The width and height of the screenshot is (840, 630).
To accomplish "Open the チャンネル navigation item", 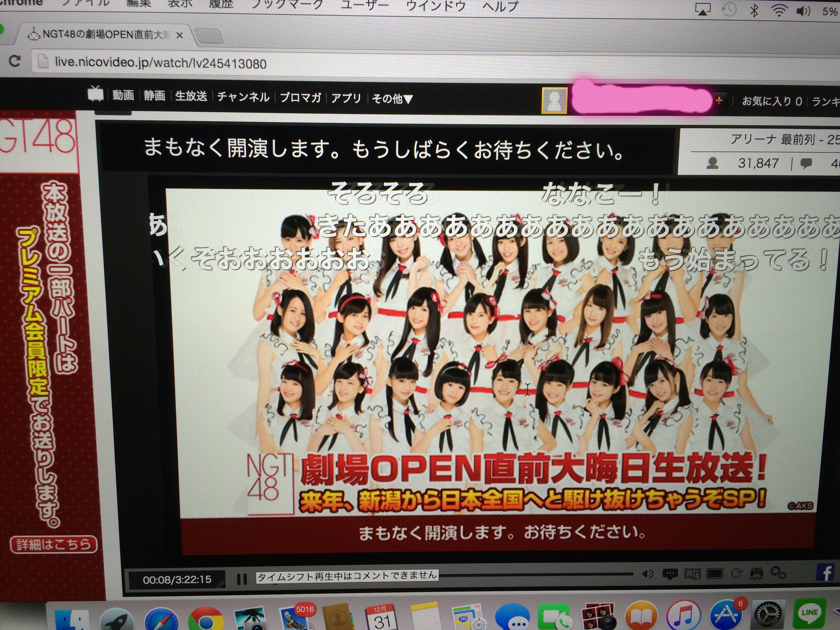I will tap(243, 97).
